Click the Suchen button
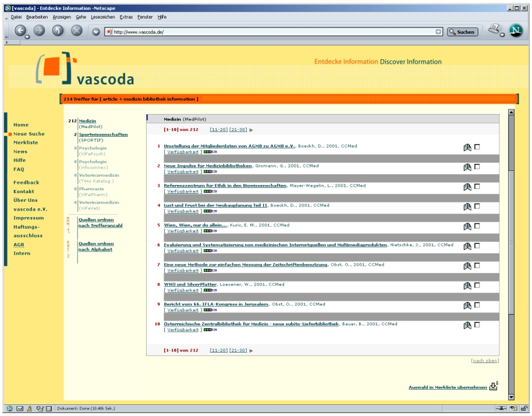Viewport: 532px width, 416px height. 463,32
